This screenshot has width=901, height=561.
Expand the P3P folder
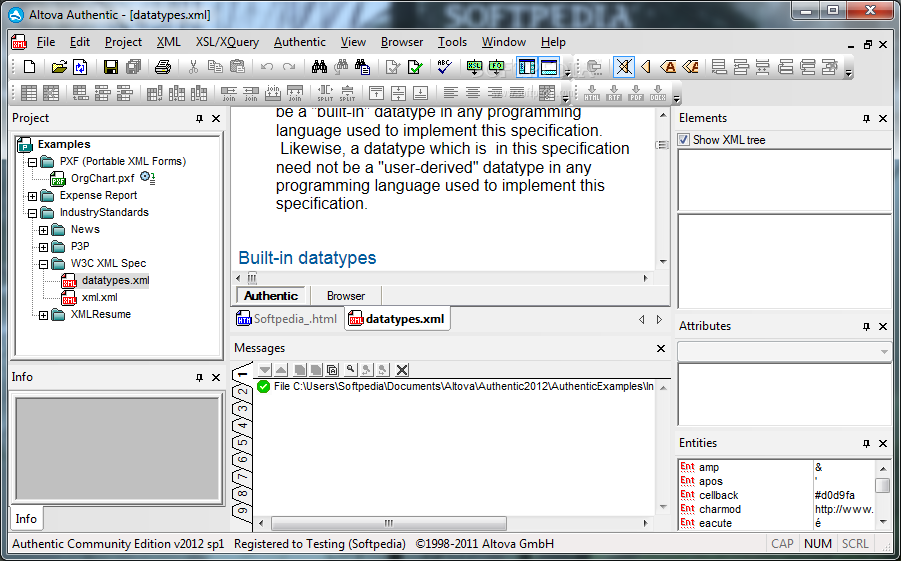(x=43, y=247)
